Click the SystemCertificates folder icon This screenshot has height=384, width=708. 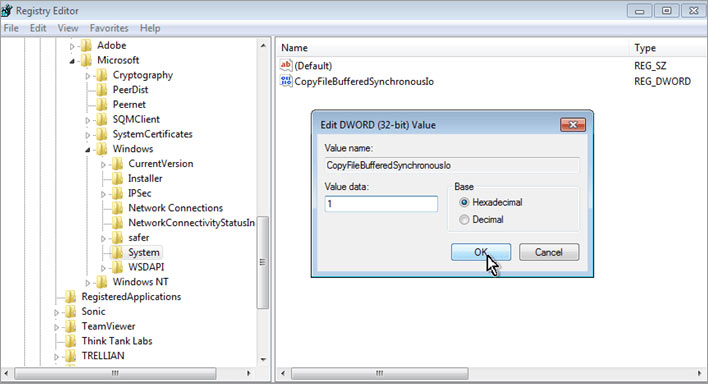click(x=102, y=135)
